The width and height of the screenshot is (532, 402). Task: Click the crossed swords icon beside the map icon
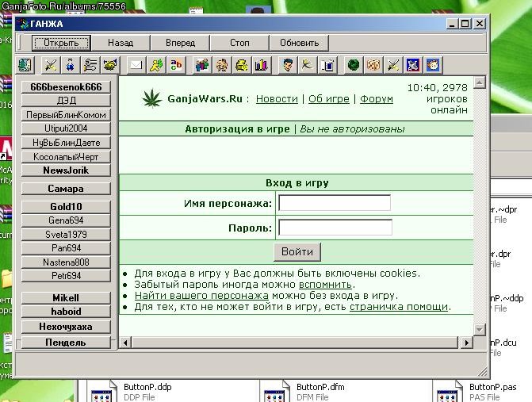[50, 65]
